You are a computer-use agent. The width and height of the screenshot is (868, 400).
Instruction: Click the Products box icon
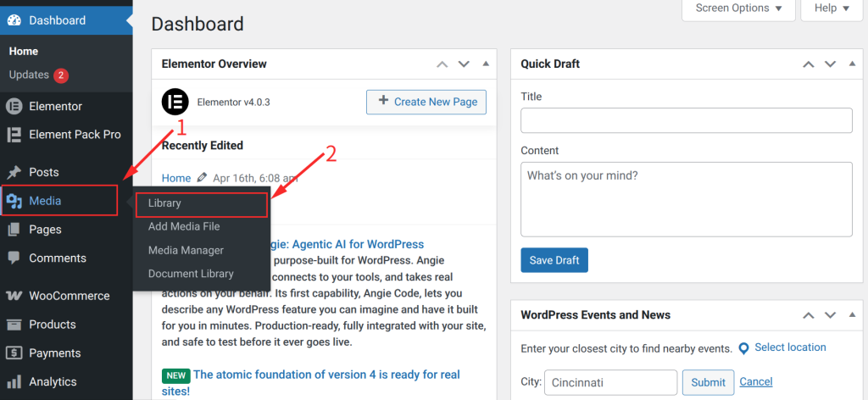pos(14,325)
